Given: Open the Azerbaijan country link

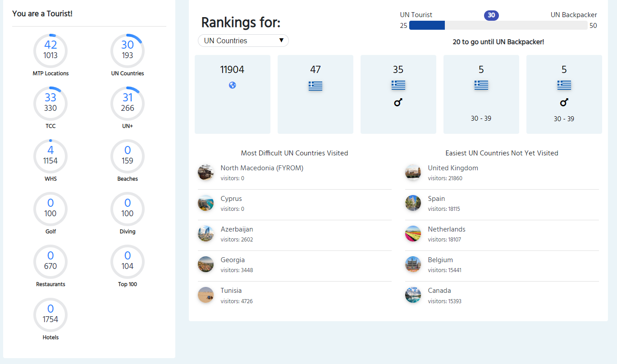Looking at the screenshot, I should [x=237, y=229].
